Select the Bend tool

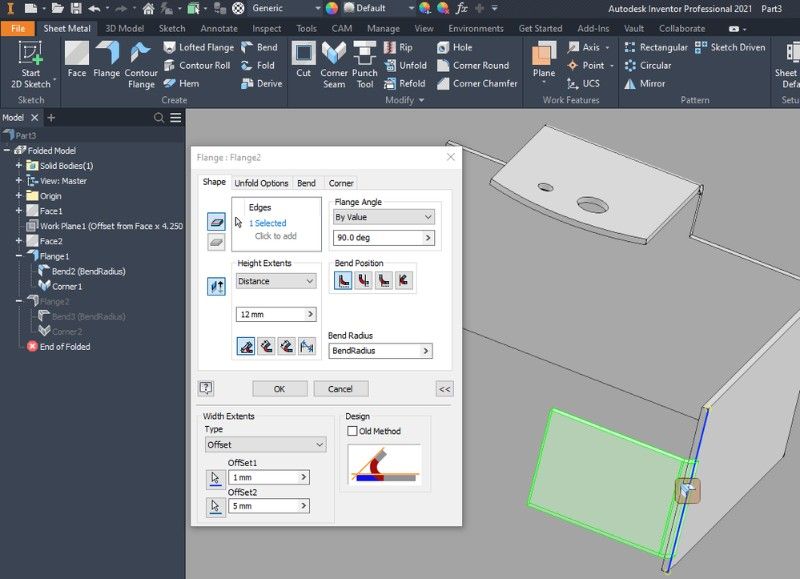(259, 47)
